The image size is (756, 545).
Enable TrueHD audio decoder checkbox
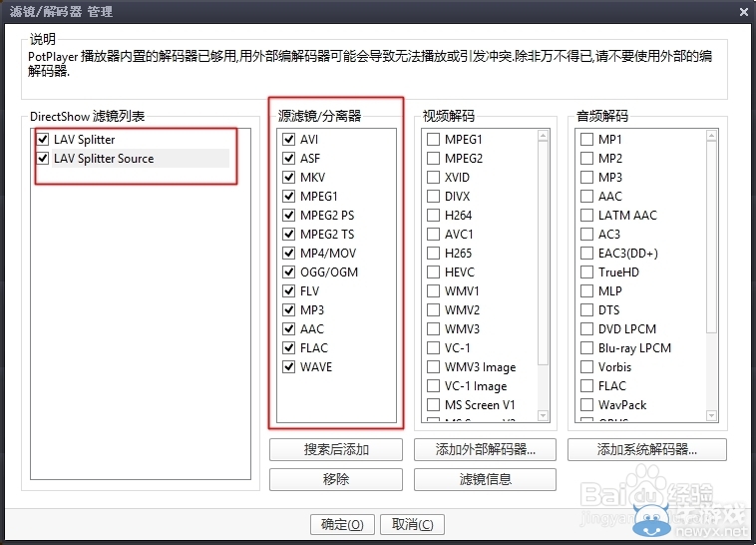pos(586,272)
